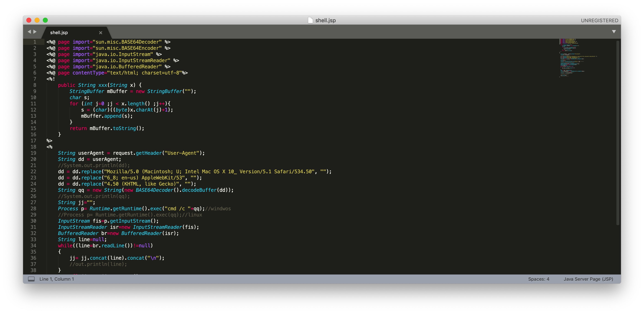Place cursor on the getHeader call text
Screen dimensions: 644x314
(149, 153)
